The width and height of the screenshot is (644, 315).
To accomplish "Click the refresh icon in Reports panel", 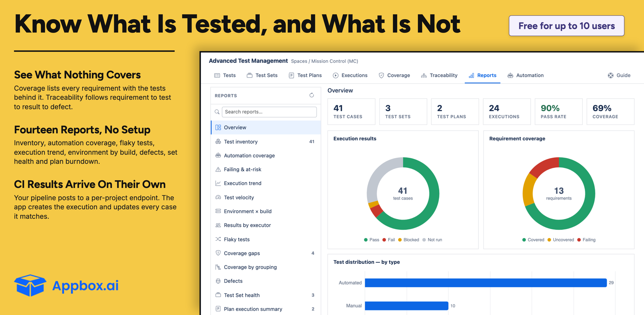I will point(311,95).
